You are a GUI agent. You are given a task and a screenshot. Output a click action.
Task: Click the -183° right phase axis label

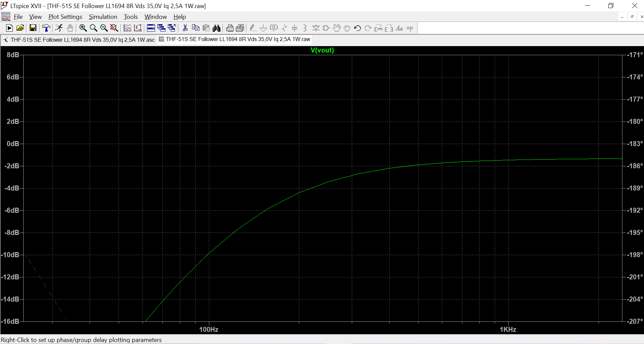pyautogui.click(x=635, y=144)
